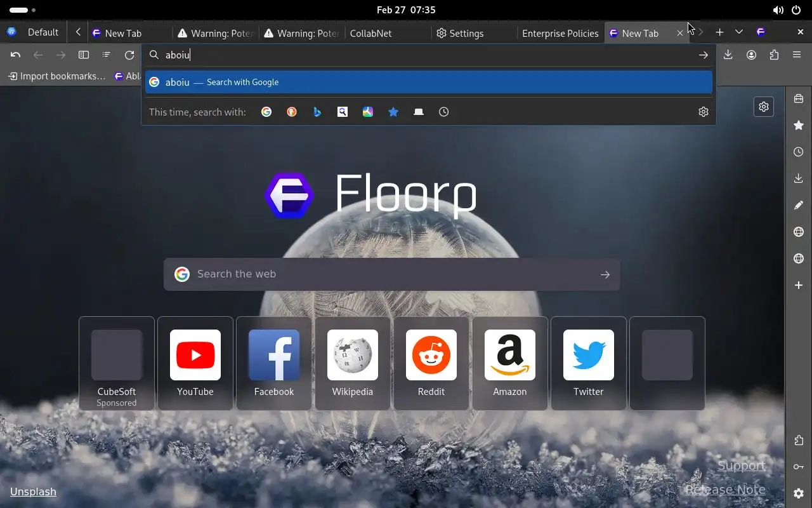Search History via the clock icon

444,112
